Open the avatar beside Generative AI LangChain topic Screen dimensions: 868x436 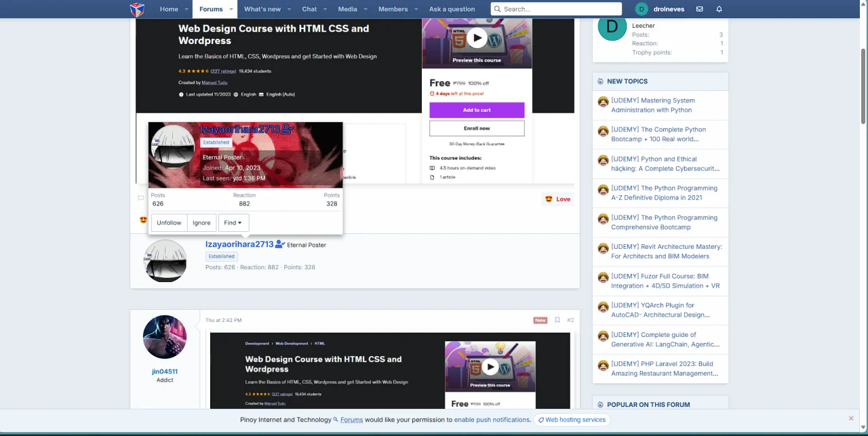point(603,336)
